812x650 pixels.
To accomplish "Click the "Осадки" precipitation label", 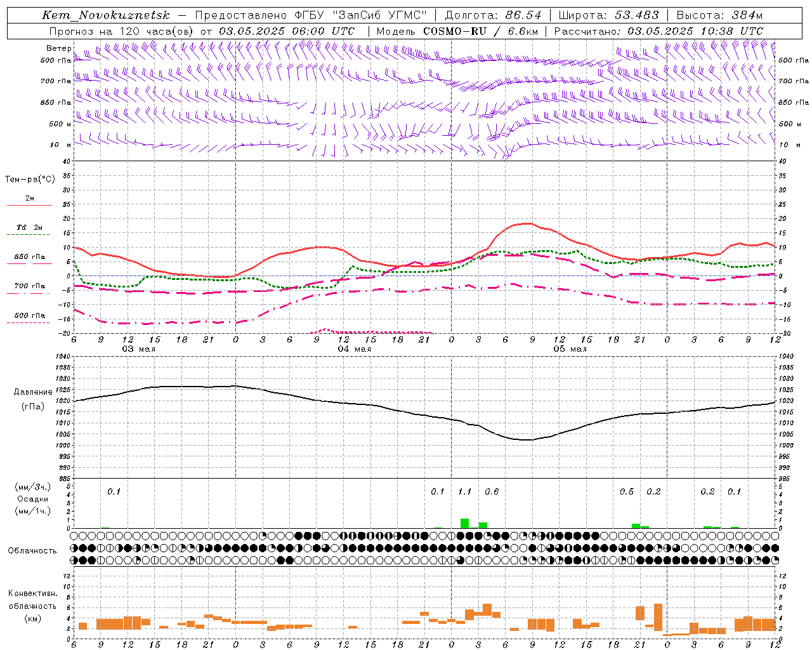I will 33,499.
